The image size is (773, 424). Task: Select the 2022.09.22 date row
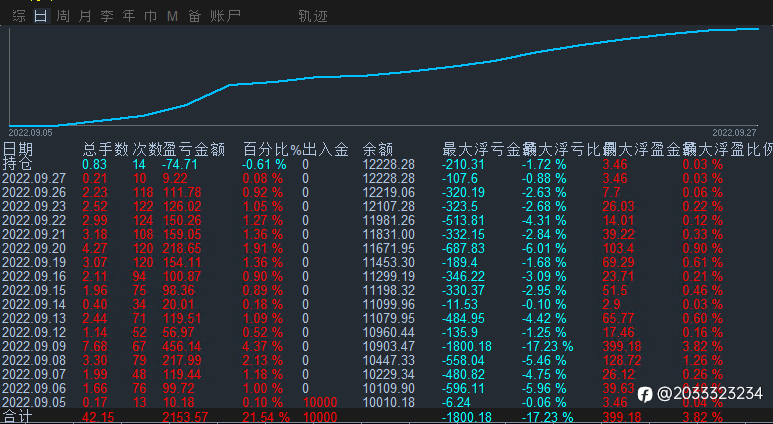tap(34, 220)
